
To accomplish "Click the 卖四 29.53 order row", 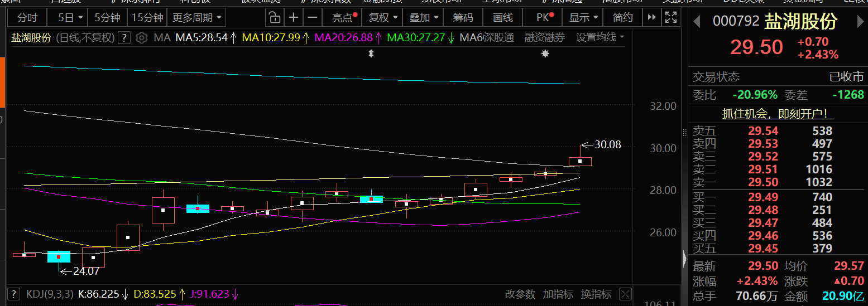I will pos(778,144).
